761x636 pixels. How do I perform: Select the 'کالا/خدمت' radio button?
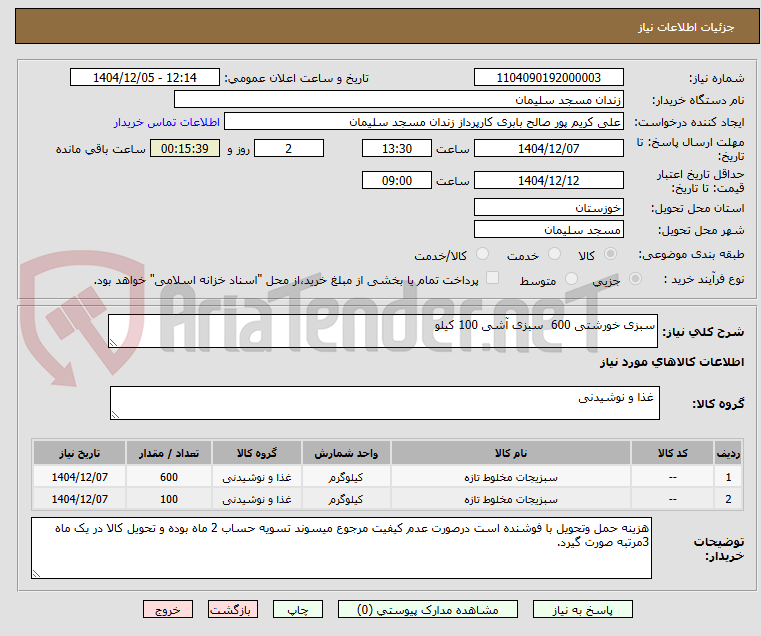click(x=482, y=254)
